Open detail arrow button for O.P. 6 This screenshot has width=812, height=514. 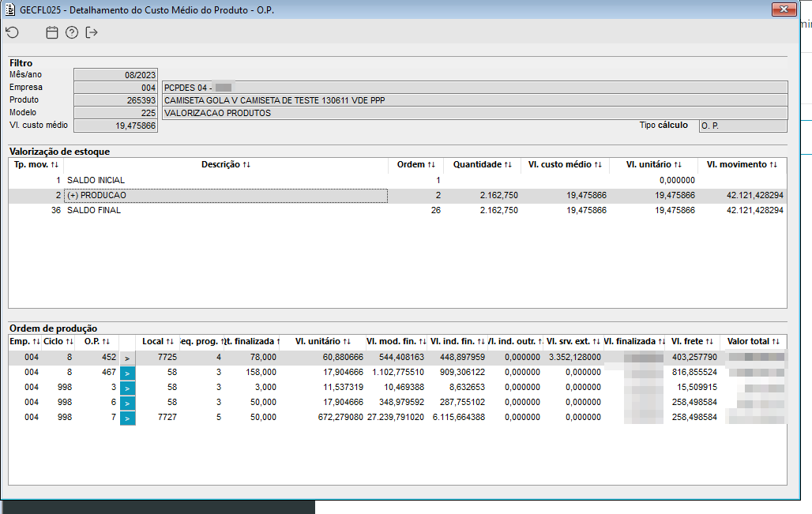tap(127, 403)
